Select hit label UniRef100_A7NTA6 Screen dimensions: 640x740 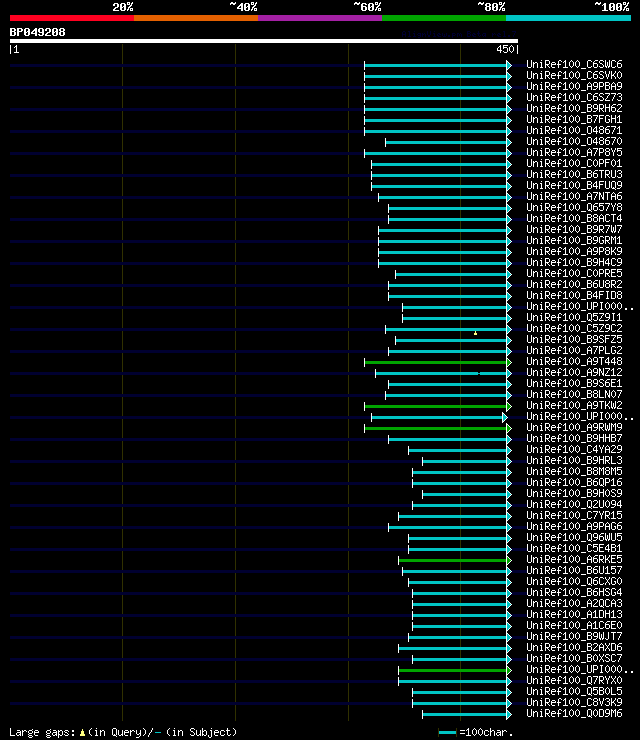(574, 196)
